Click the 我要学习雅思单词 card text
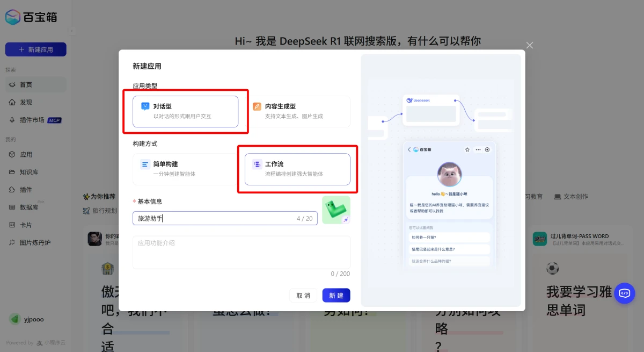 [x=579, y=301]
